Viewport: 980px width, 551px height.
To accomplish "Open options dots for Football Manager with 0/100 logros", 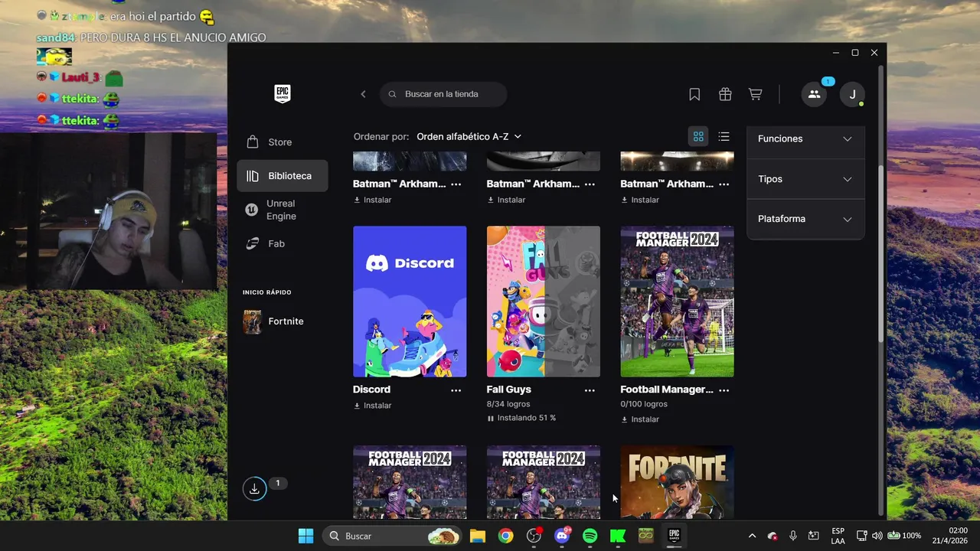I will [x=724, y=390].
